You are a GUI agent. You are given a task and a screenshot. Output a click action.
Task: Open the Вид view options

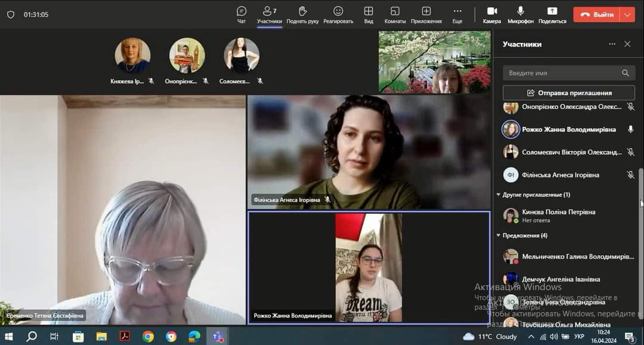(369, 15)
